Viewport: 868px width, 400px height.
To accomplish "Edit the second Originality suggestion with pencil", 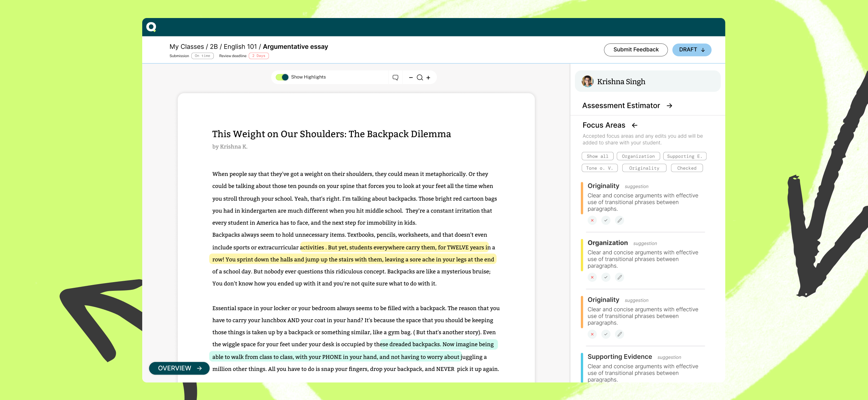I will (619, 334).
